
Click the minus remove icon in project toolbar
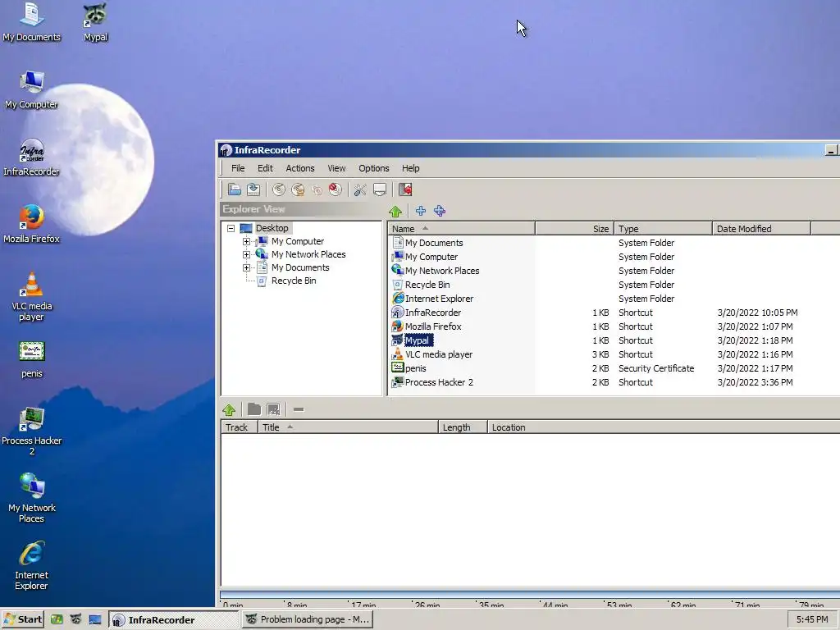coord(299,410)
